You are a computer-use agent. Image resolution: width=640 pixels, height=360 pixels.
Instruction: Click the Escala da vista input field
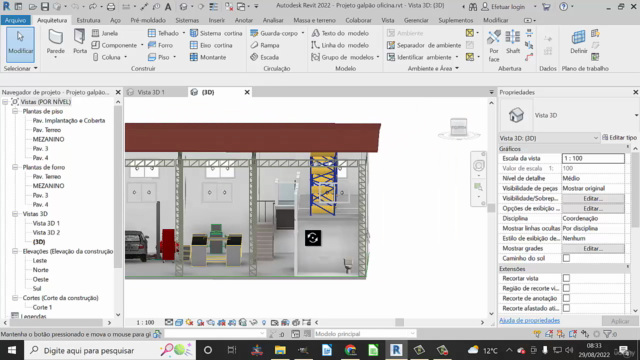pyautogui.click(x=593, y=158)
